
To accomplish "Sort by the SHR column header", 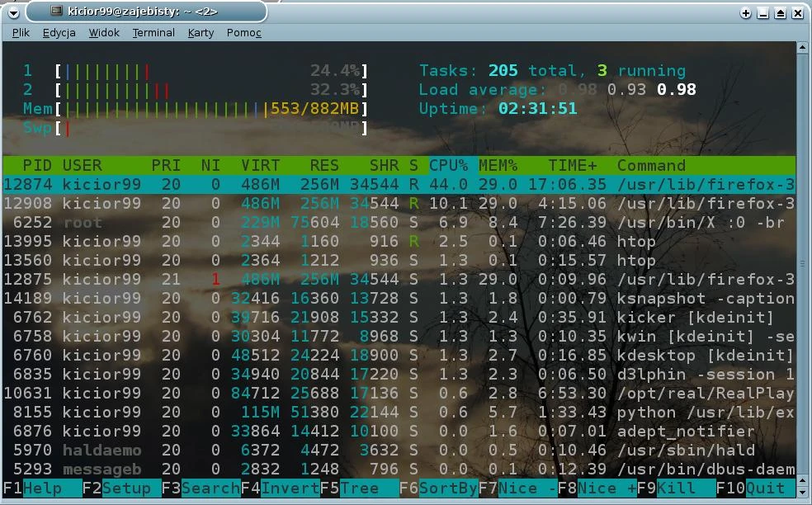I will tap(384, 165).
